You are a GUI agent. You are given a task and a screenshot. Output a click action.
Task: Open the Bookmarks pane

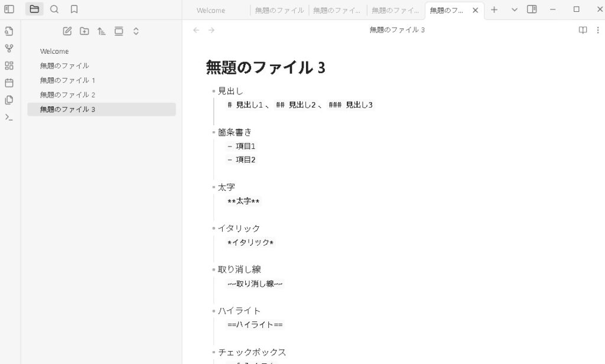74,9
